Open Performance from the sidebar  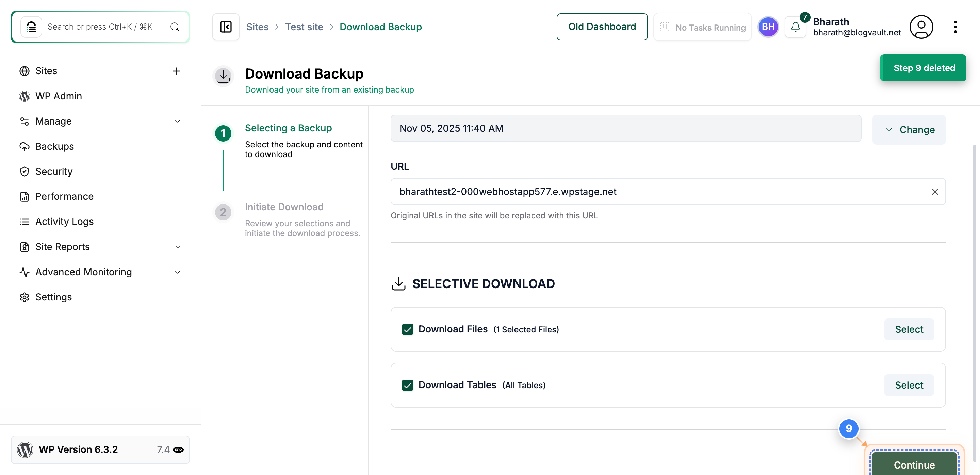pos(65,196)
